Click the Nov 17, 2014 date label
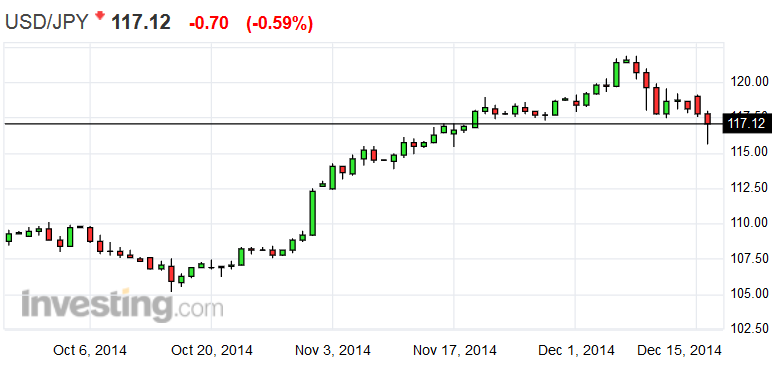The width and height of the screenshot is (783, 374). [454, 350]
